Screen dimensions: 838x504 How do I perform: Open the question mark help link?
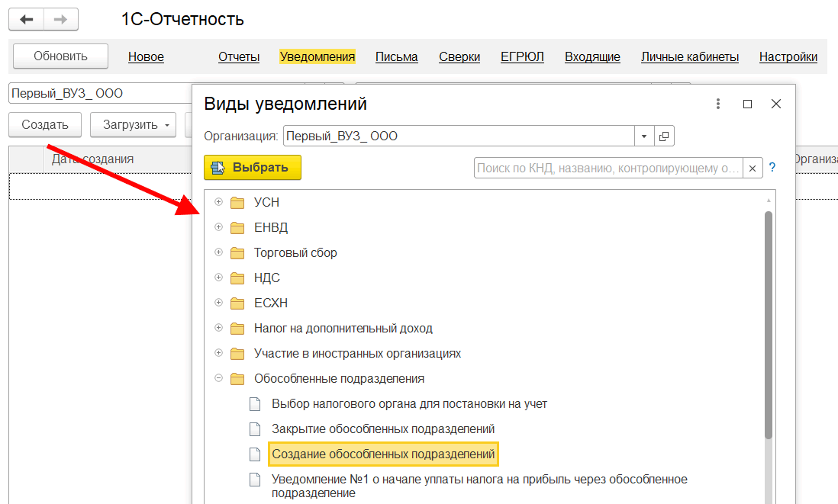(772, 168)
